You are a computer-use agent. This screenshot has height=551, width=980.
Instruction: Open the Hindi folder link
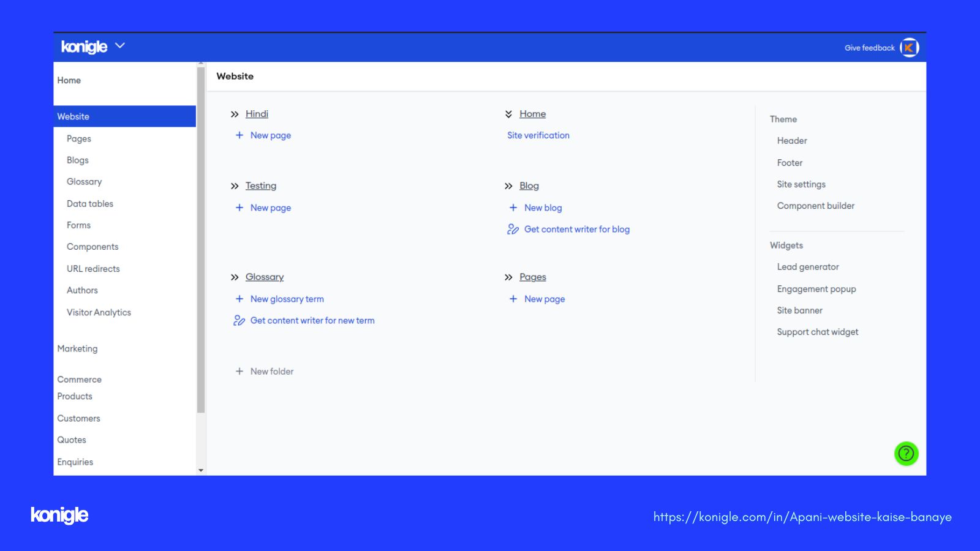point(257,114)
